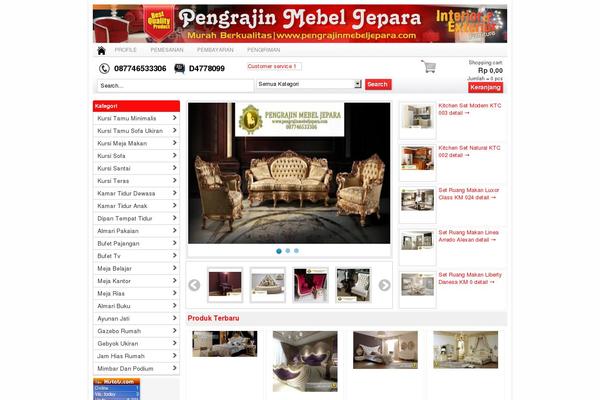Open the first Produk Terbaru bedroom image
This screenshot has width=600, height=400.
click(225, 344)
